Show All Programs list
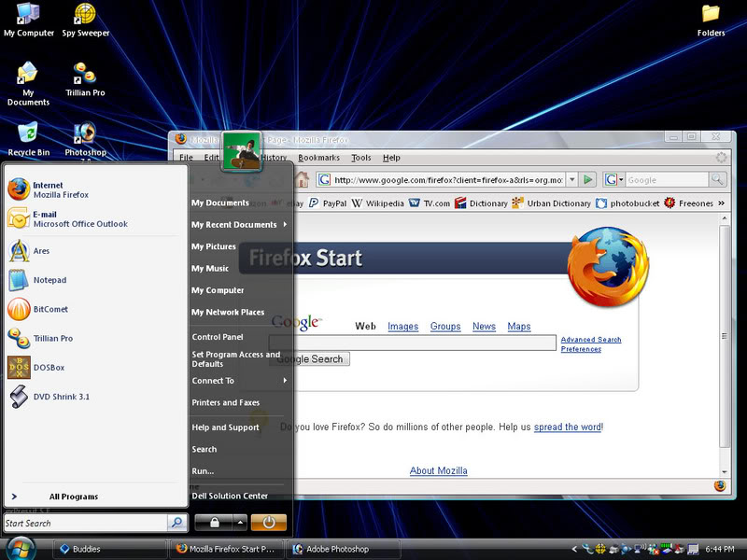747x560 pixels. point(73,497)
